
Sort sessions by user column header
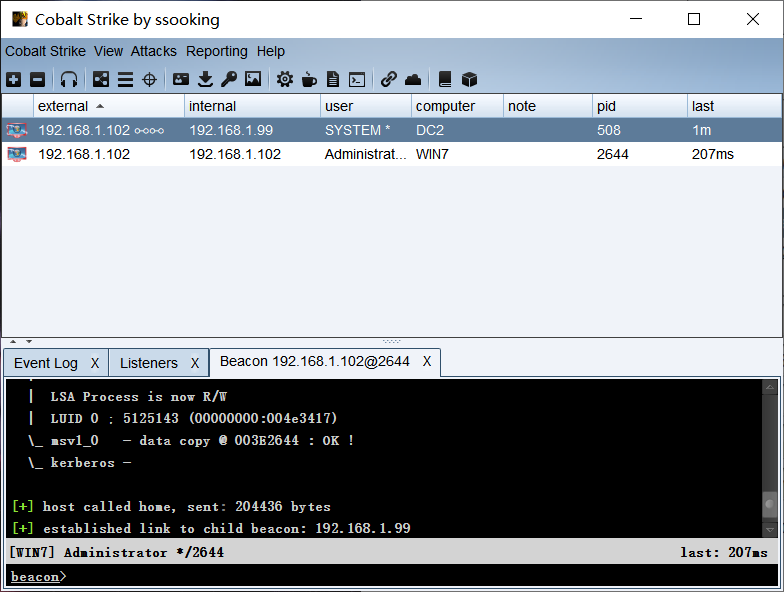(x=366, y=106)
